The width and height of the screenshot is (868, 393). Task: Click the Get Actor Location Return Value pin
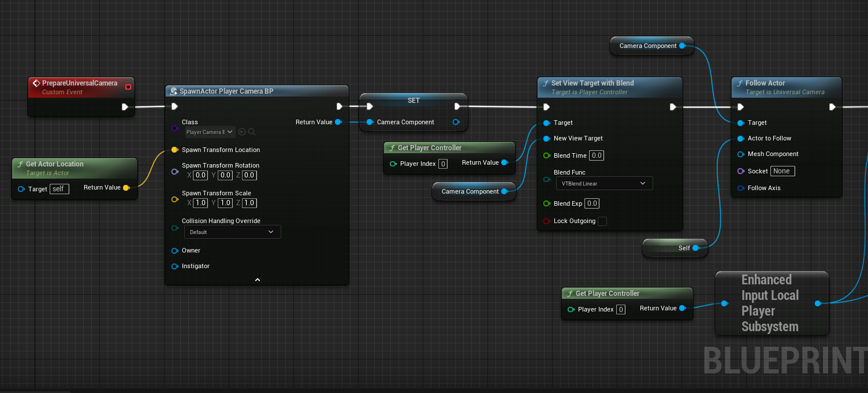[x=126, y=187]
